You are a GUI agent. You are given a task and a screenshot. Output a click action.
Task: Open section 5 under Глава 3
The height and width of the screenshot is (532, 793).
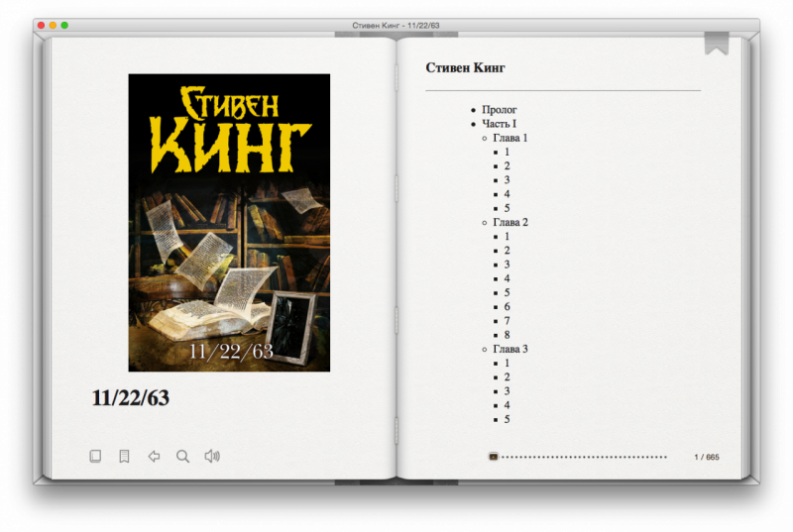tap(507, 419)
